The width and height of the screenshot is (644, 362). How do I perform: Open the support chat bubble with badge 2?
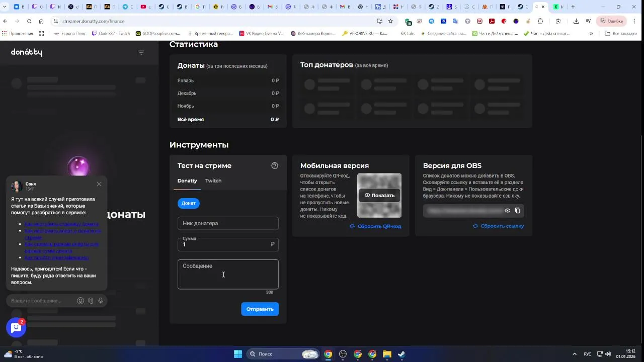click(16, 327)
